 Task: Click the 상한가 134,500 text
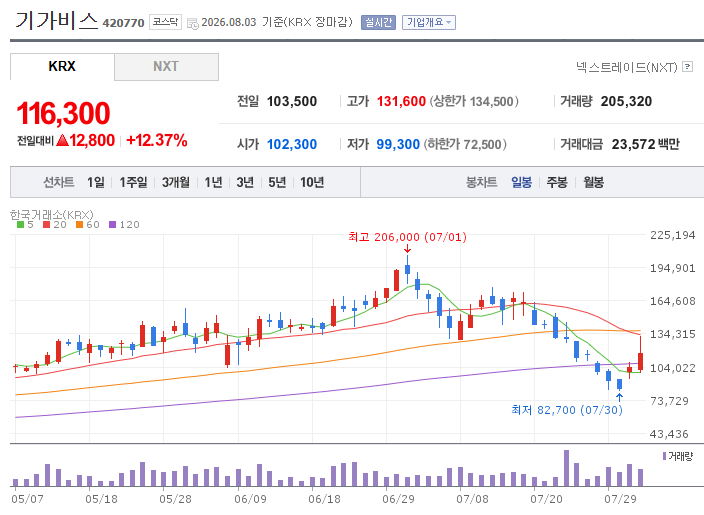(474, 101)
